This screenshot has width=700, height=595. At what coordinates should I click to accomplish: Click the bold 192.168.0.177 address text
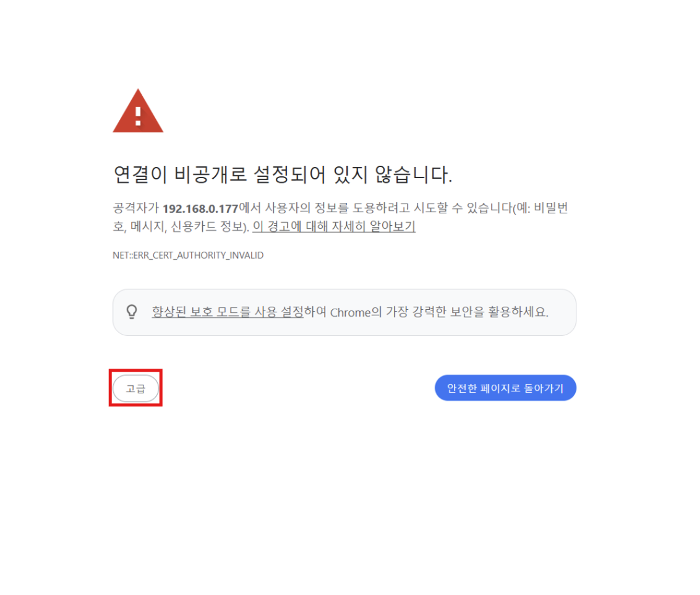coord(200,208)
